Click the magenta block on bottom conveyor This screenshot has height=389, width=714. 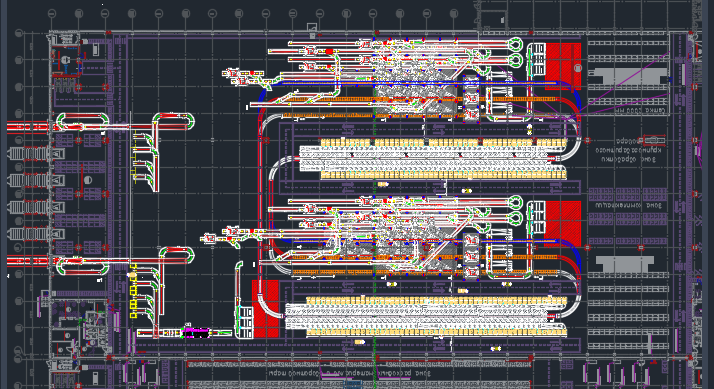point(196,333)
